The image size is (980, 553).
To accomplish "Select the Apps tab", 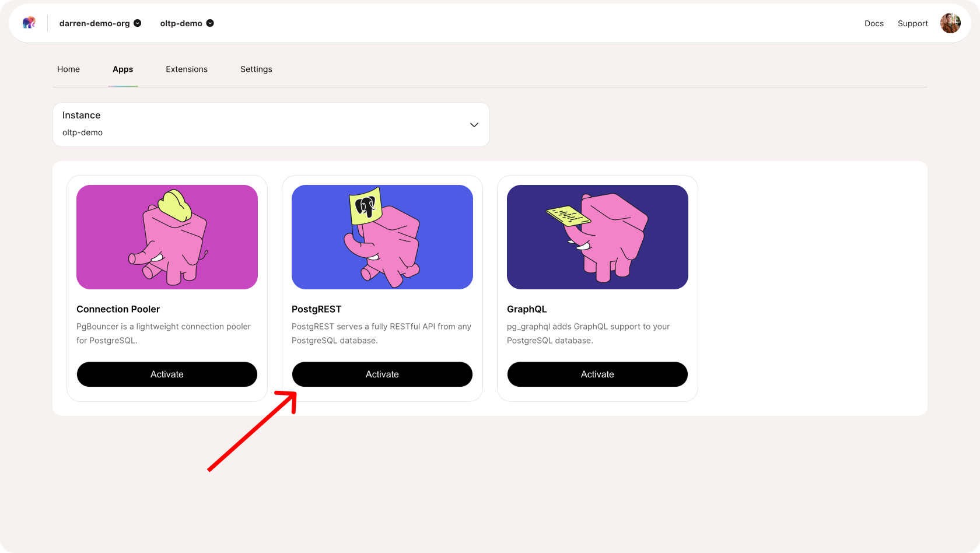I will [x=123, y=69].
